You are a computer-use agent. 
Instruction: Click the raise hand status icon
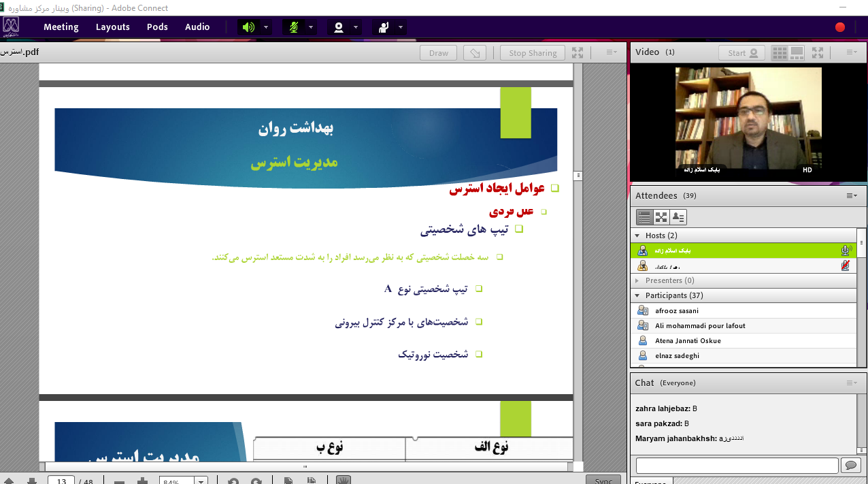click(x=384, y=27)
